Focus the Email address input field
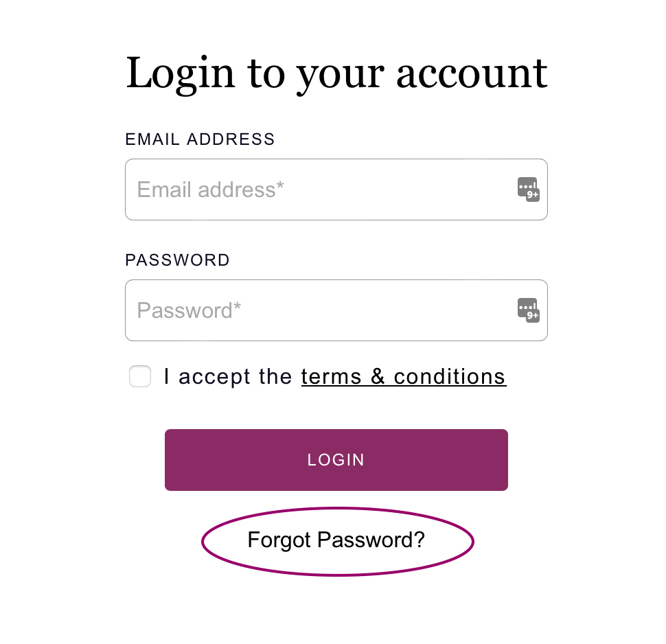Viewport: 666px width, 644px height. point(316,189)
